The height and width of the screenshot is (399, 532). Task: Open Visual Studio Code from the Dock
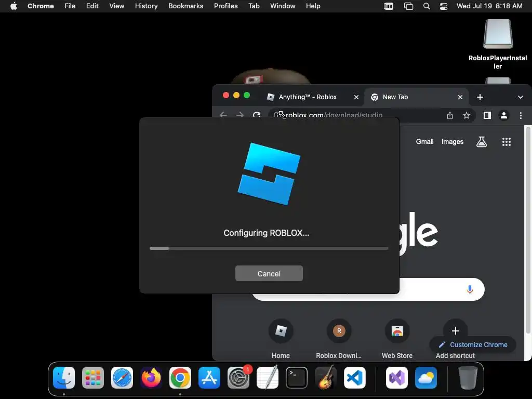coord(354,378)
